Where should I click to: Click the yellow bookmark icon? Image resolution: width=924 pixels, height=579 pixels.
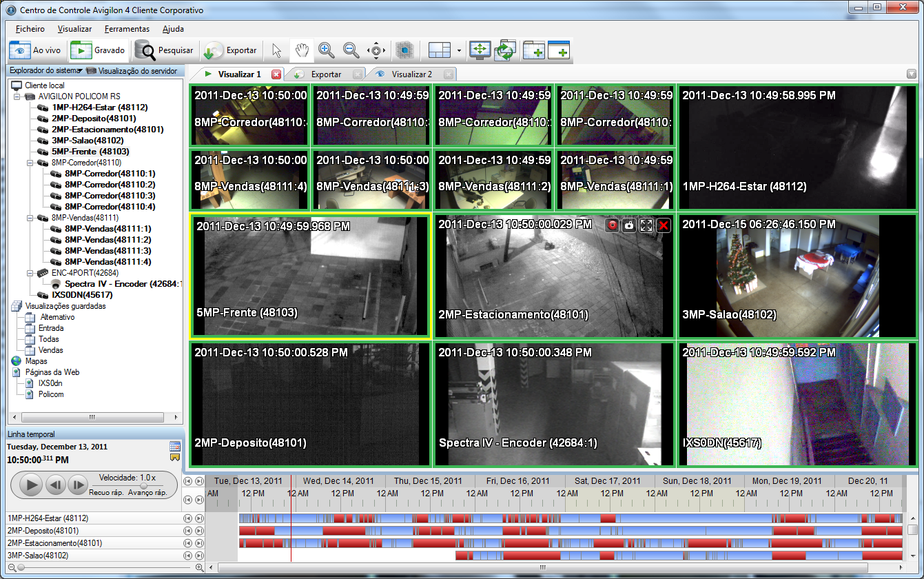(174, 458)
